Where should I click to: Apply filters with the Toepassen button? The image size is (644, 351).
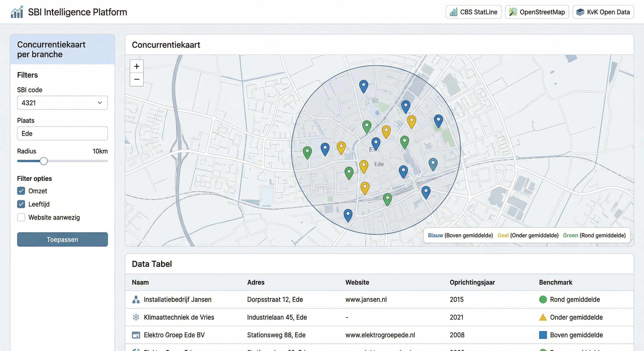(x=62, y=239)
